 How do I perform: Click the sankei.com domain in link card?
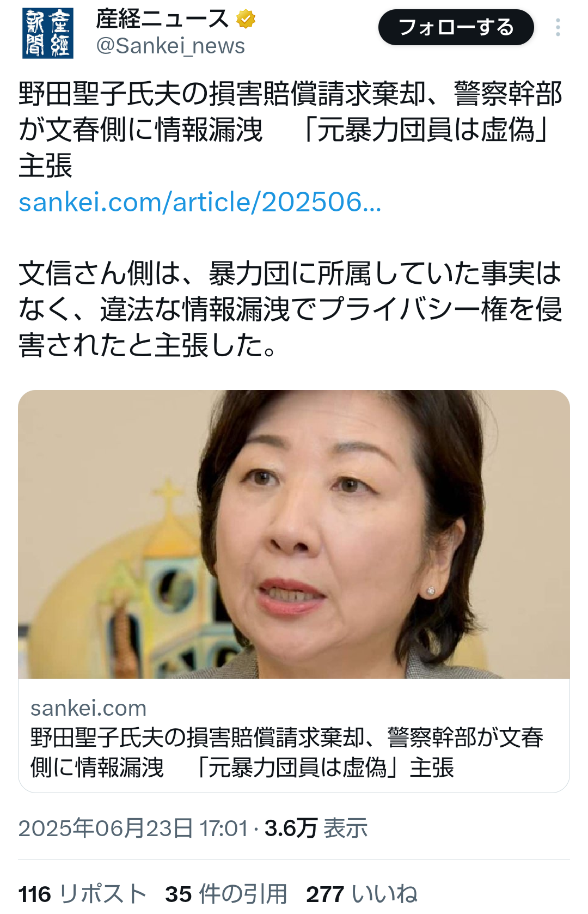click(89, 708)
